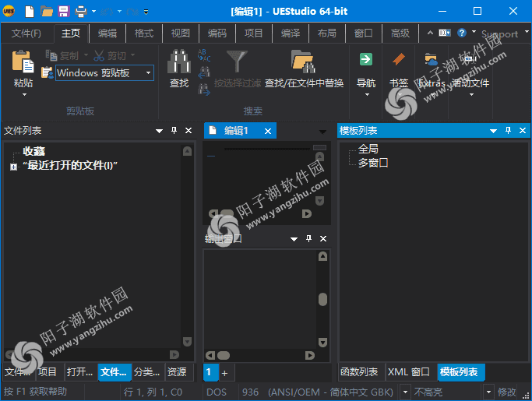The width and height of the screenshot is (532, 401).
Task: Expand the 活动文件 dropdown arrow
Action: coord(471,95)
